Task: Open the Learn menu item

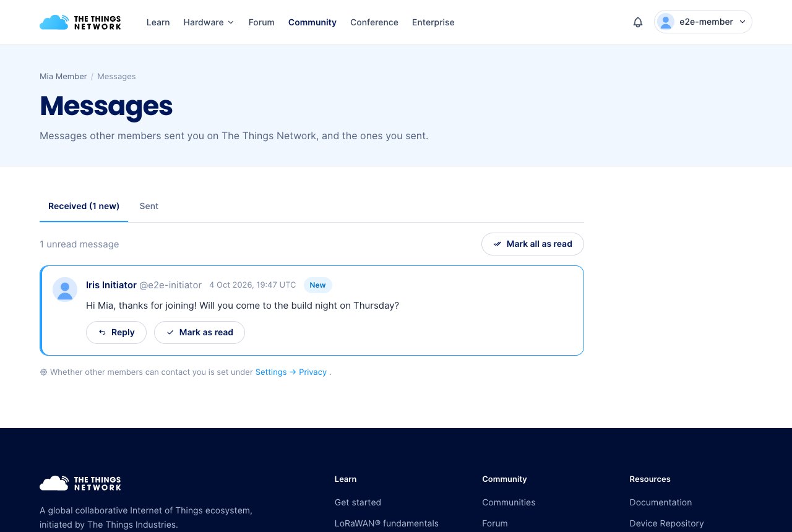Action: click(158, 22)
